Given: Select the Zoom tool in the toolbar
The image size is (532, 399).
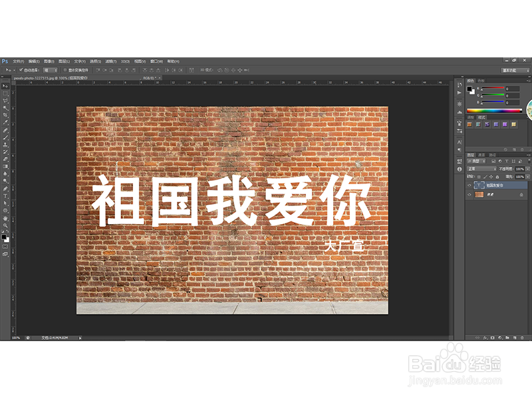Looking at the screenshot, I should coord(5,225).
